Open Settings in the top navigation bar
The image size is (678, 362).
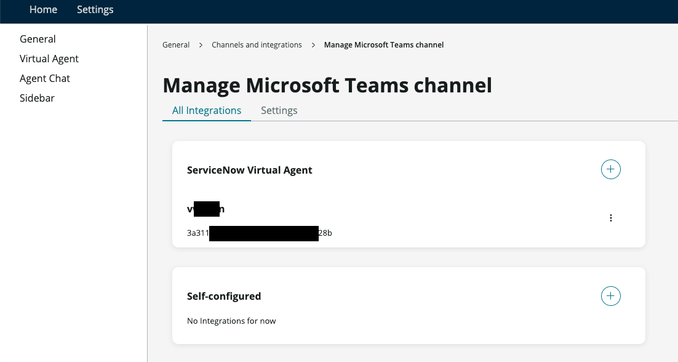[x=95, y=10]
